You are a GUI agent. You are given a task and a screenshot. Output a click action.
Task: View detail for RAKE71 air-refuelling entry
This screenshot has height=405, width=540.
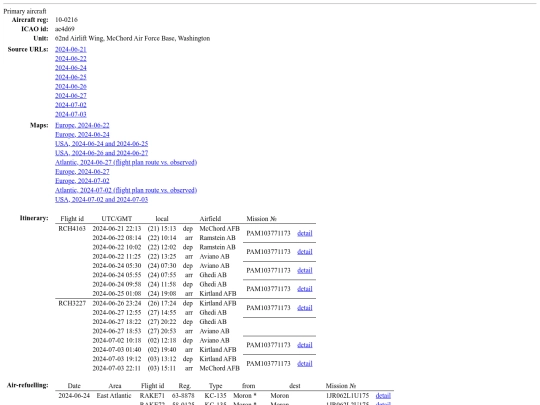tap(383, 396)
